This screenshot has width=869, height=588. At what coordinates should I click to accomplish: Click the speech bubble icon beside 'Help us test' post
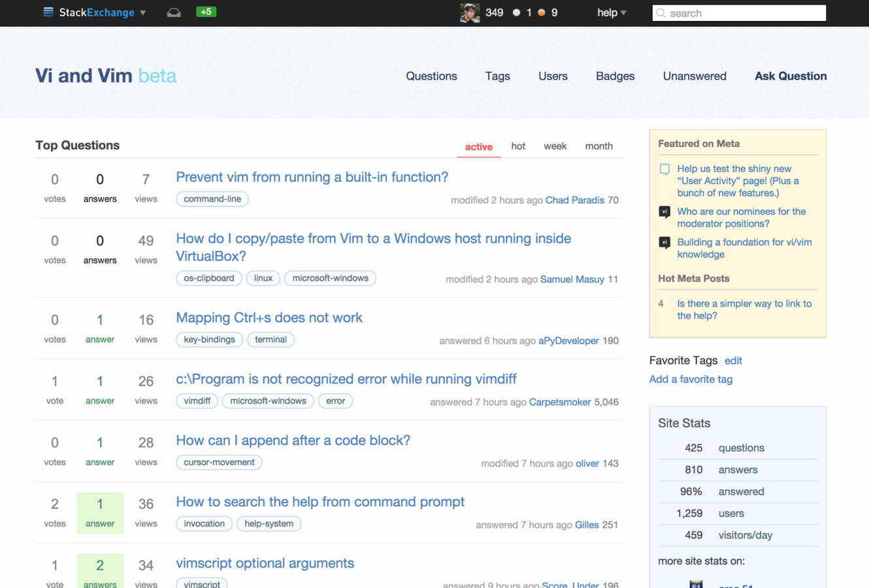[664, 169]
